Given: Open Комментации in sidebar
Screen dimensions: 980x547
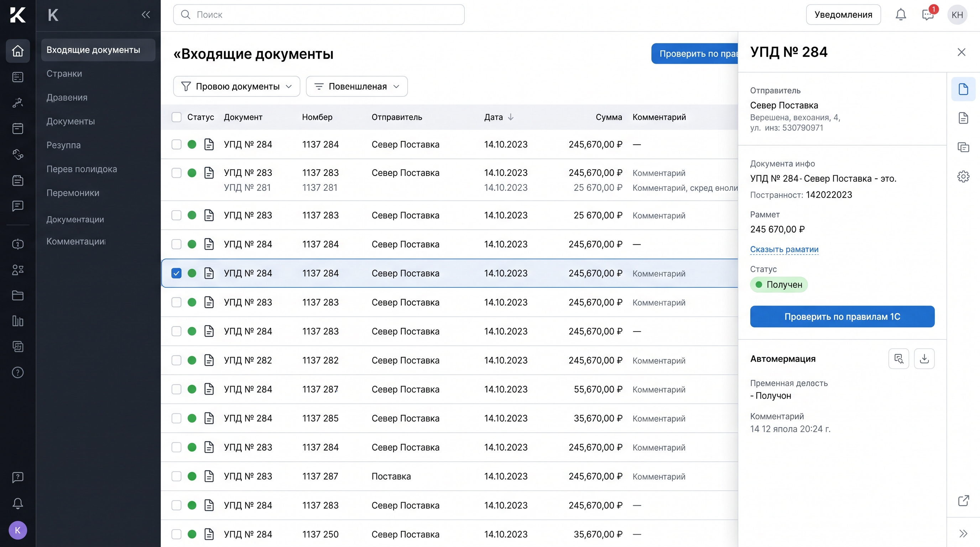Looking at the screenshot, I should 76,241.
